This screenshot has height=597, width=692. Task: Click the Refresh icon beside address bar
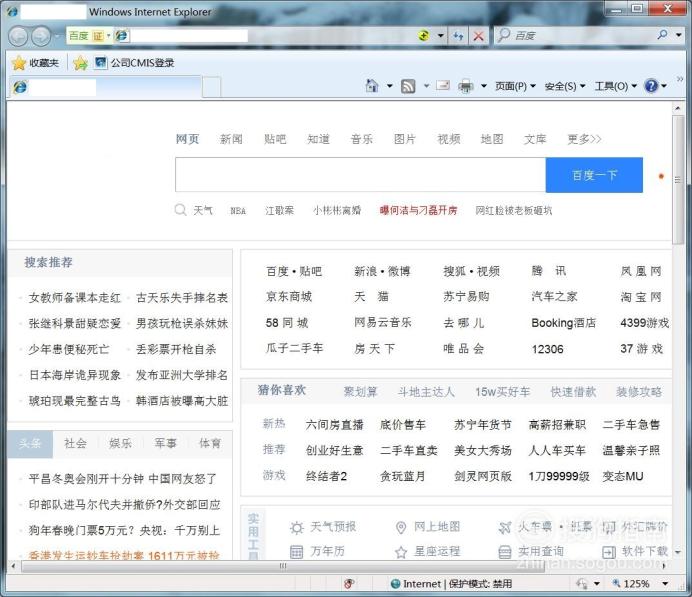click(x=459, y=36)
